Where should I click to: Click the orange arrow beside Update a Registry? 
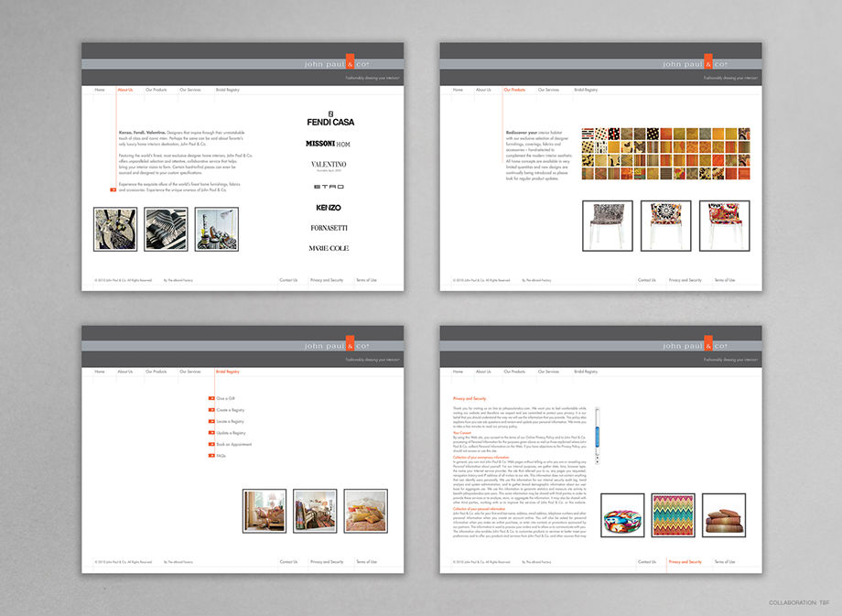[x=211, y=432]
